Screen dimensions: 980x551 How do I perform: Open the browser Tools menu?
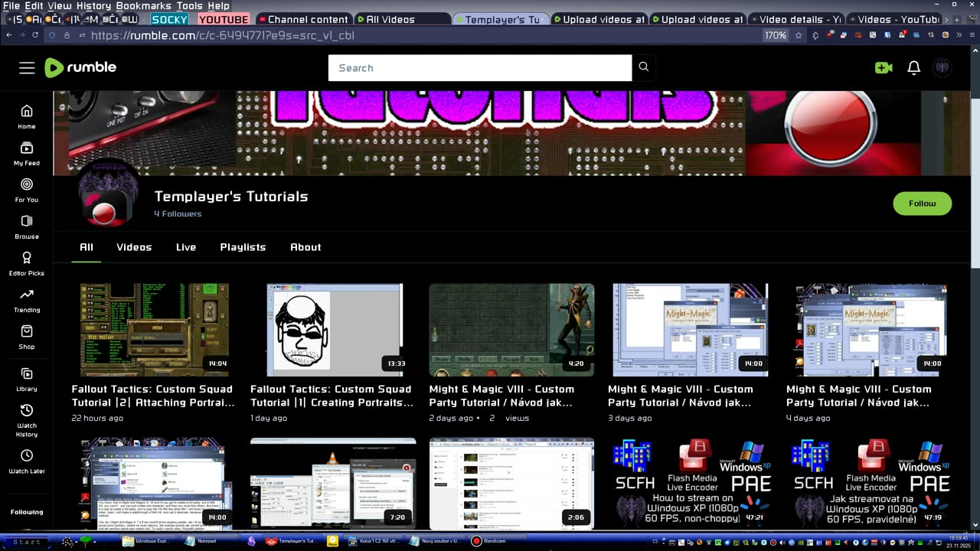tap(190, 5)
